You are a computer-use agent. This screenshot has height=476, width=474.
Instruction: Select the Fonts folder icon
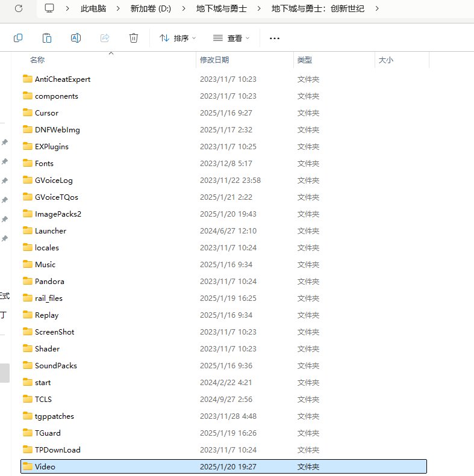click(28, 163)
